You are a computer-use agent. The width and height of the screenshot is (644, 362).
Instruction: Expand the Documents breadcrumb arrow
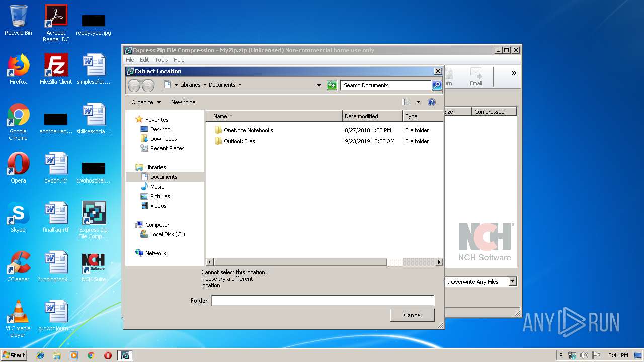240,85
